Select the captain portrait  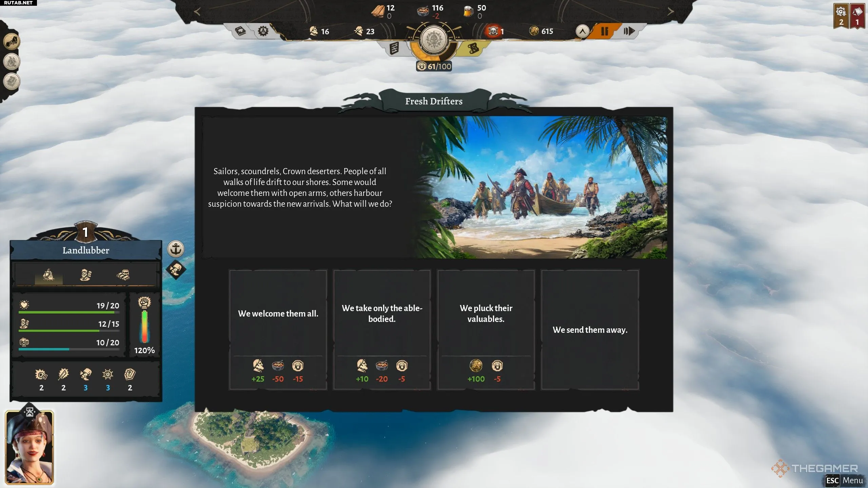coord(29,447)
